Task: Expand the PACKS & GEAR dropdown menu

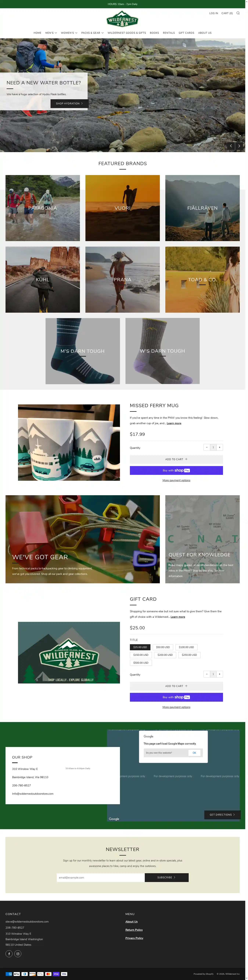Action: click(x=92, y=33)
